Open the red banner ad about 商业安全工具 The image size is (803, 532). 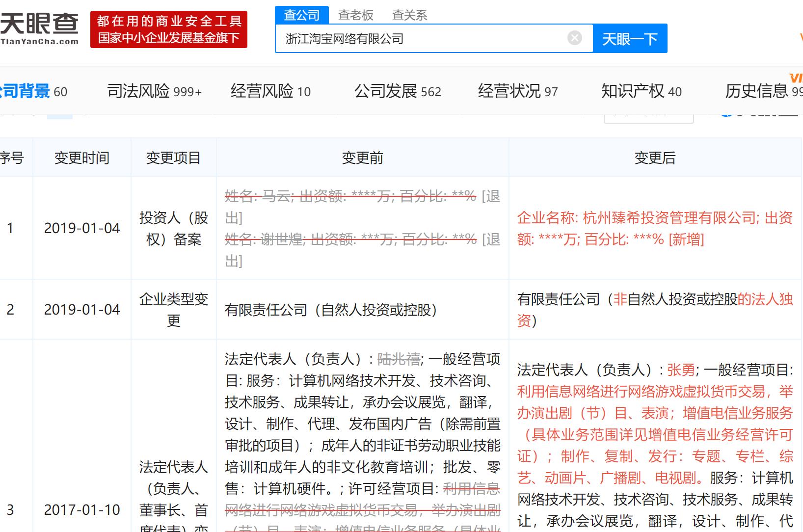coord(169,29)
